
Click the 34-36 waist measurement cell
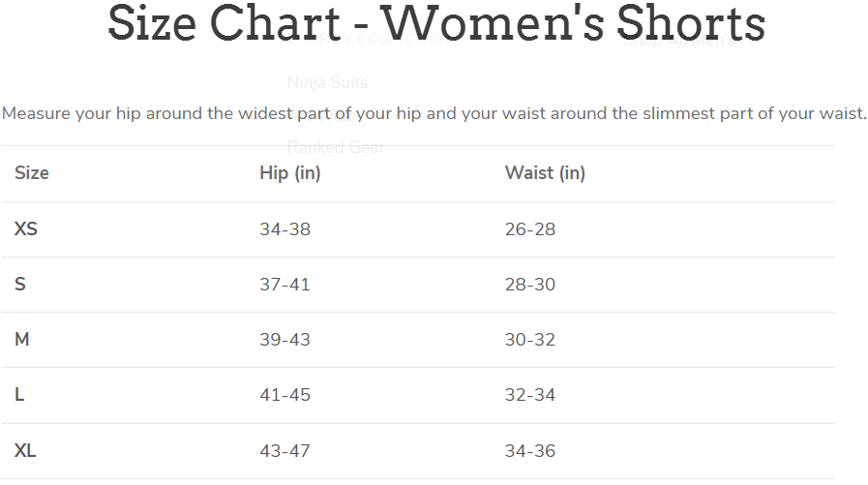[530, 450]
